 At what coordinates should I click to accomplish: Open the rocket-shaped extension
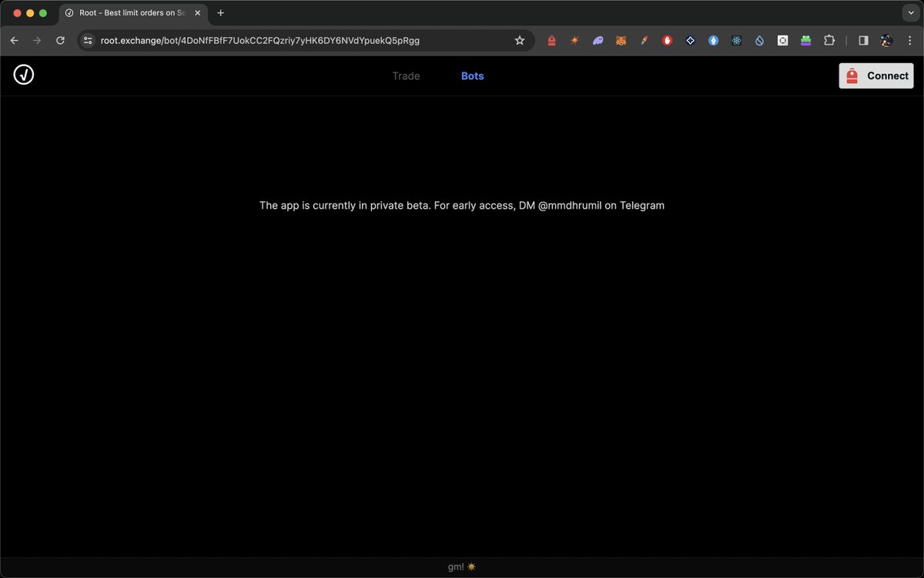coord(644,41)
